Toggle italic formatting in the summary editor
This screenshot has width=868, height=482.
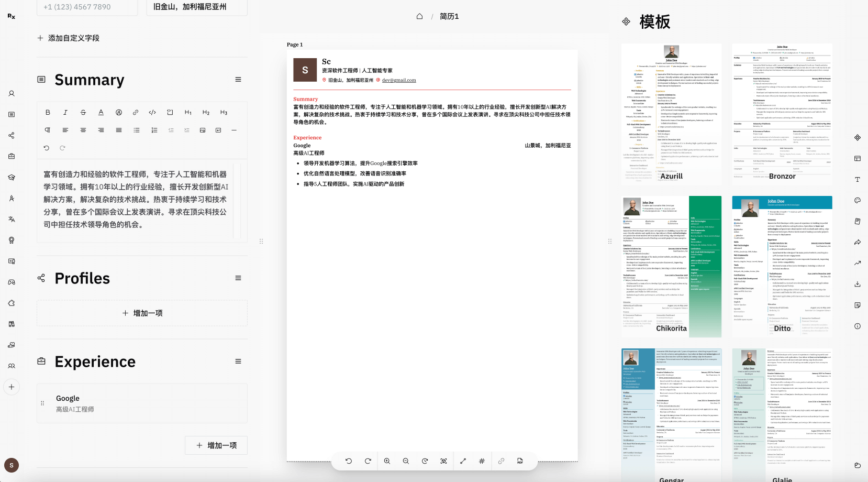(65, 113)
